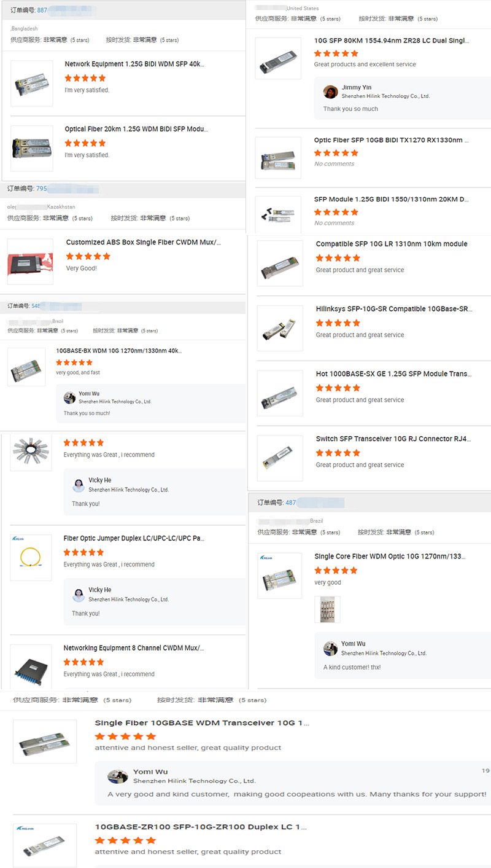Click Yomi Wu avatar under 10GBASE-BX review

[69, 397]
